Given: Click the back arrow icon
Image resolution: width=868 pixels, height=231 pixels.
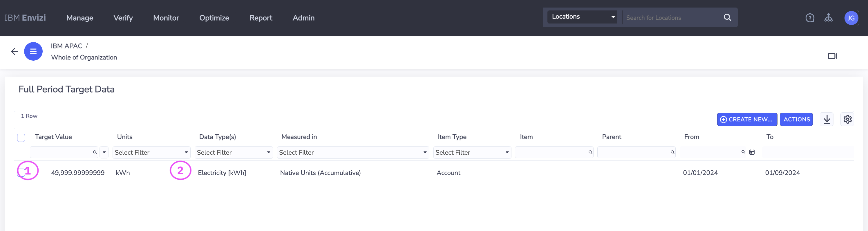Looking at the screenshot, I should pyautogui.click(x=15, y=51).
